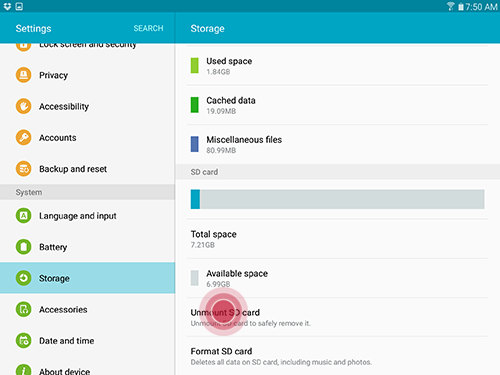Screen dimensions: 500x375
Task: Tap the battery status icon in status bar
Action: 461,7
